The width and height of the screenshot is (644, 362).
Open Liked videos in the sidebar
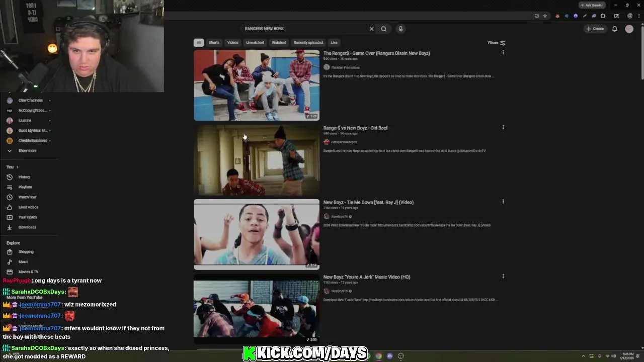click(x=28, y=207)
